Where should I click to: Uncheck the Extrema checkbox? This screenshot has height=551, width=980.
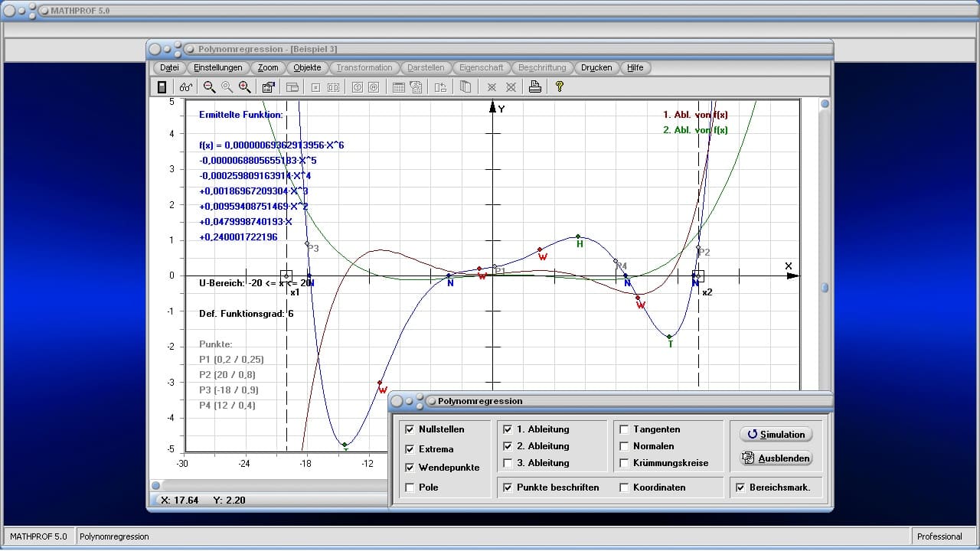(410, 449)
